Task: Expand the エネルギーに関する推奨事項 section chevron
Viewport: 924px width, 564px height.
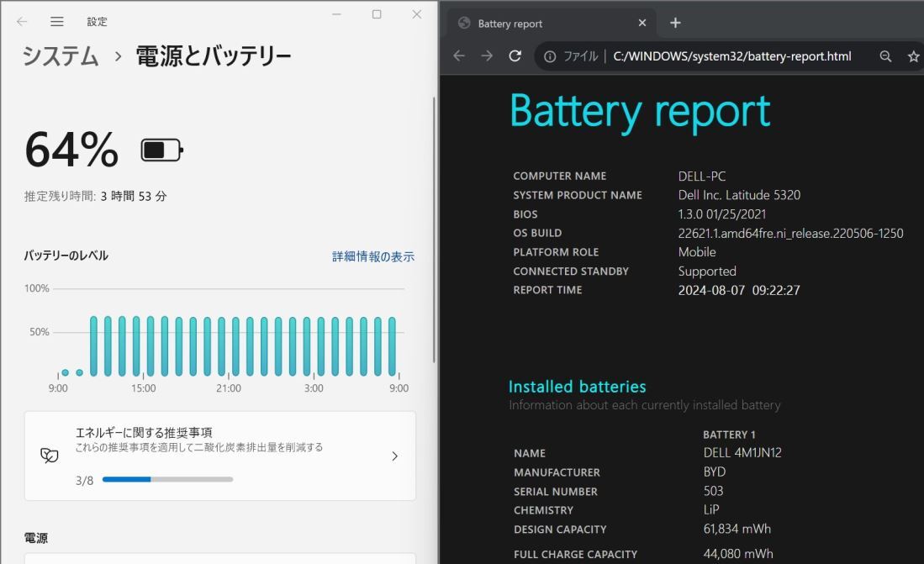Action: click(394, 455)
